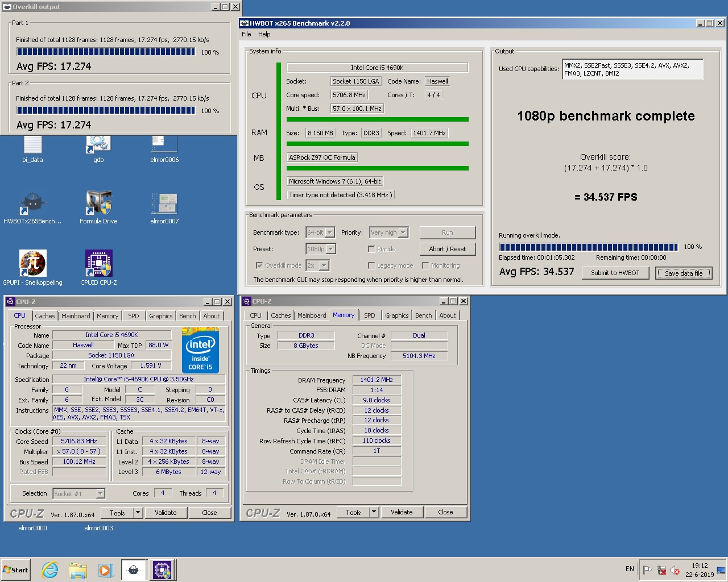
Task: Expand Tools dropdown arrow in Memory CPU-Z
Action: point(374,512)
